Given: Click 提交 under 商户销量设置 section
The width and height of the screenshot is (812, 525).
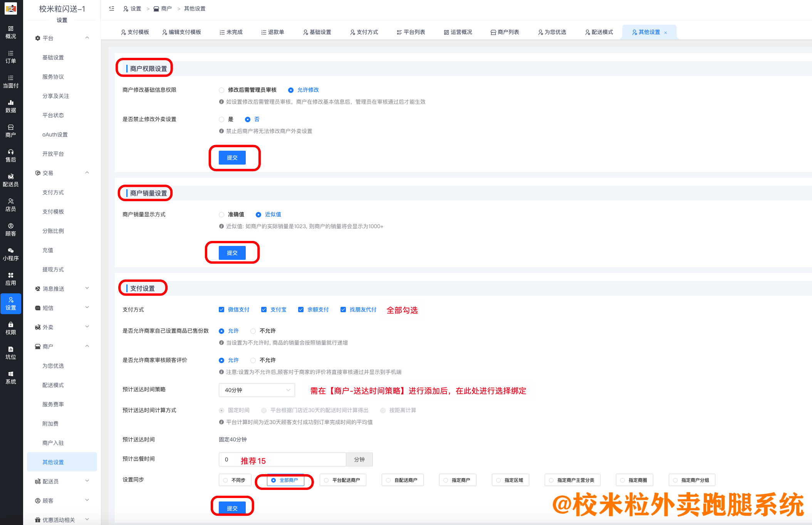Looking at the screenshot, I should pos(232,253).
